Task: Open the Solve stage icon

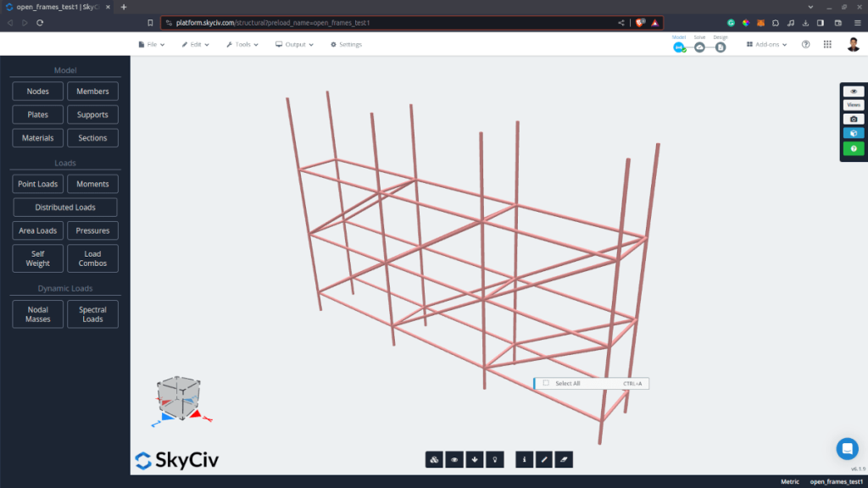Action: [x=699, y=47]
